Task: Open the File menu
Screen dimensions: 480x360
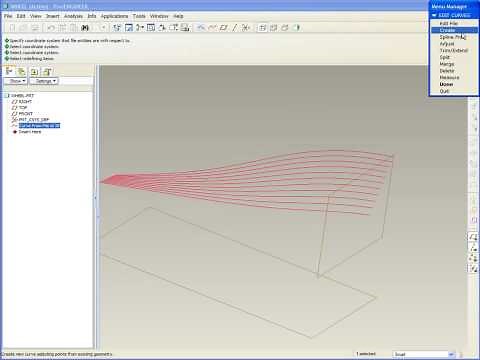Action: 8,16
